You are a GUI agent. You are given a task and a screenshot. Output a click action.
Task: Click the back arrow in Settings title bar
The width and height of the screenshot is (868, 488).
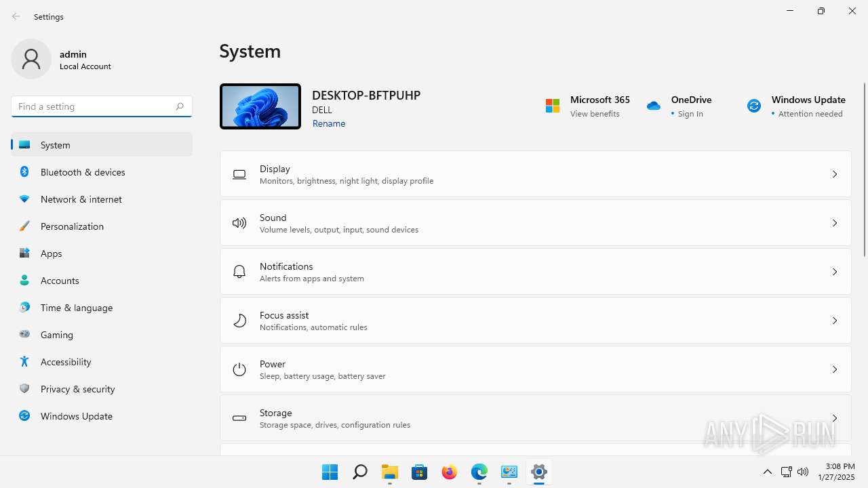coord(16,16)
